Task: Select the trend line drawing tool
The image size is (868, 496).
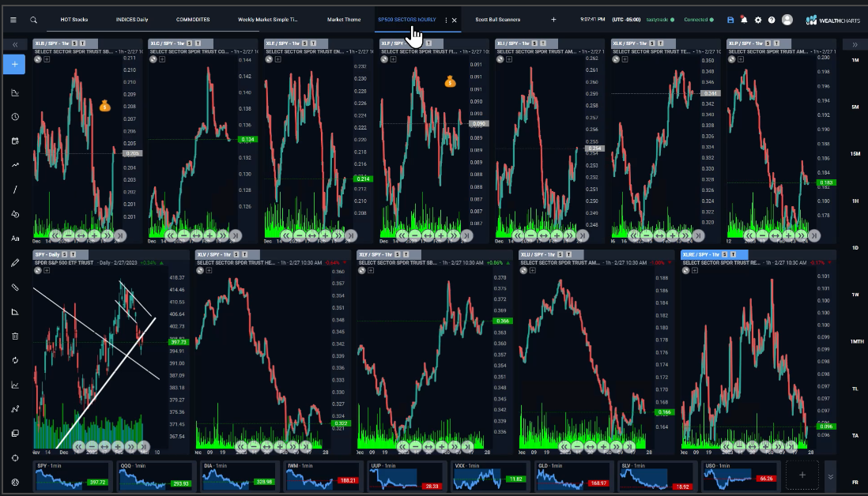Action: 15,190
